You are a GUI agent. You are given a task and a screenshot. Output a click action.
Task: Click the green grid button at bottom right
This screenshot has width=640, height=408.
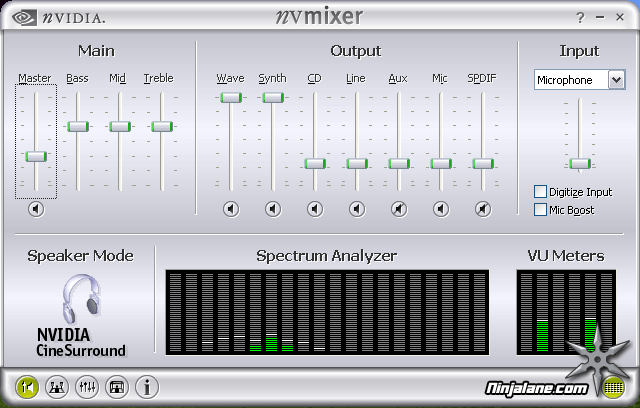tap(614, 386)
